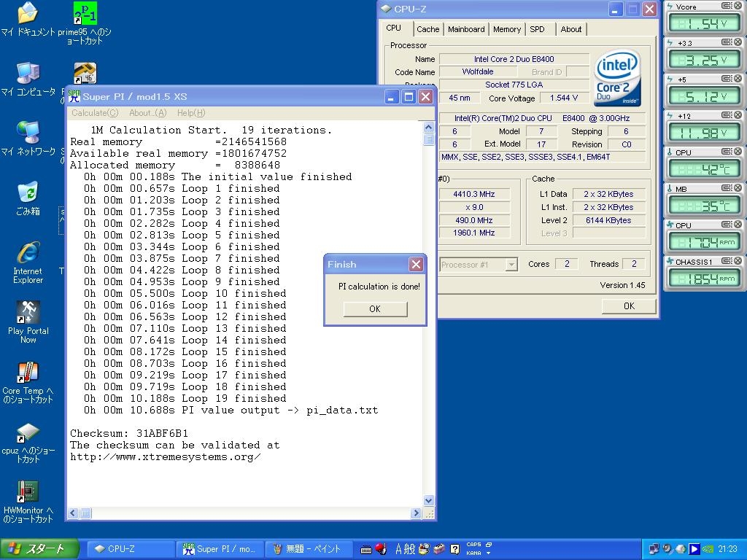Open the language bar options arrow
The width and height of the screenshot is (747, 560).
[488, 553]
